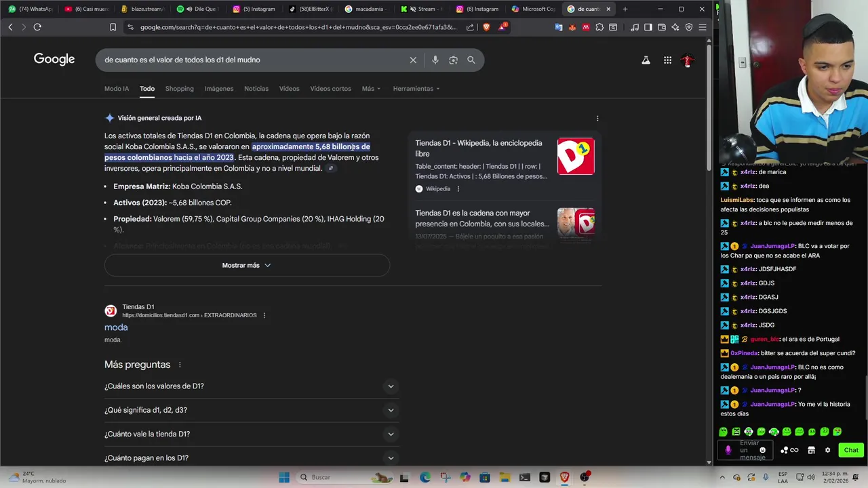Open Brave Shields lion icon
Image resolution: width=868 pixels, height=488 pixels.
[486, 27]
